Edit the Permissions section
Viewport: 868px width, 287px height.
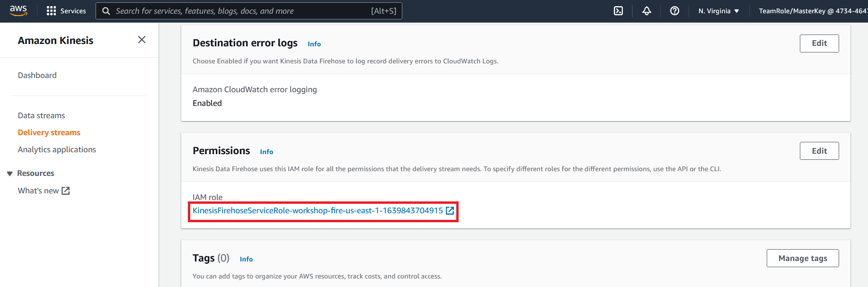point(819,151)
